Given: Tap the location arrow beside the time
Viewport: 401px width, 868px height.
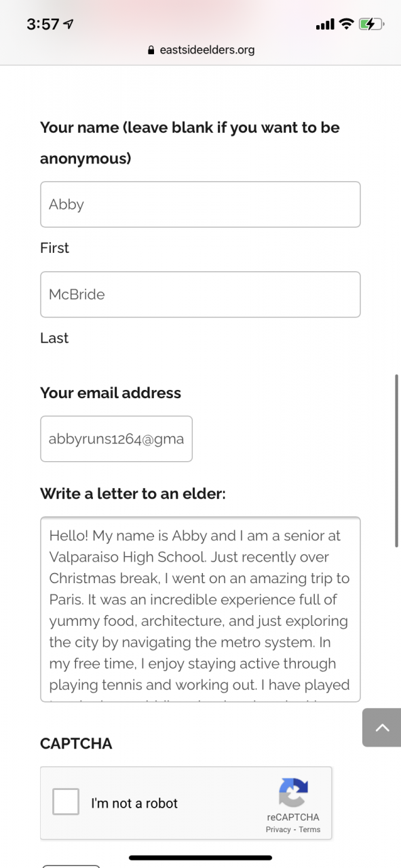Looking at the screenshot, I should point(68,24).
